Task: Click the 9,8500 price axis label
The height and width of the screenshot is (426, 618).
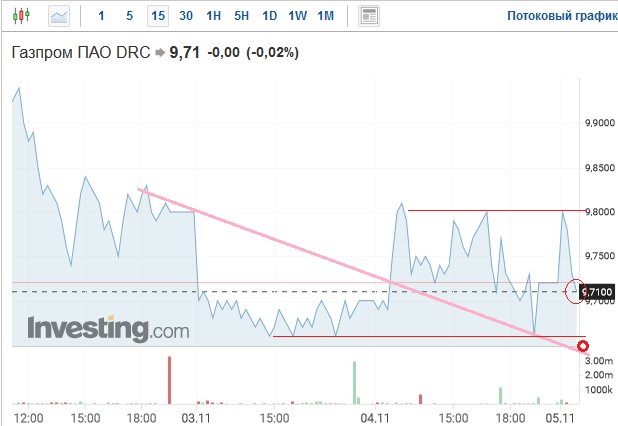Action: pos(599,168)
